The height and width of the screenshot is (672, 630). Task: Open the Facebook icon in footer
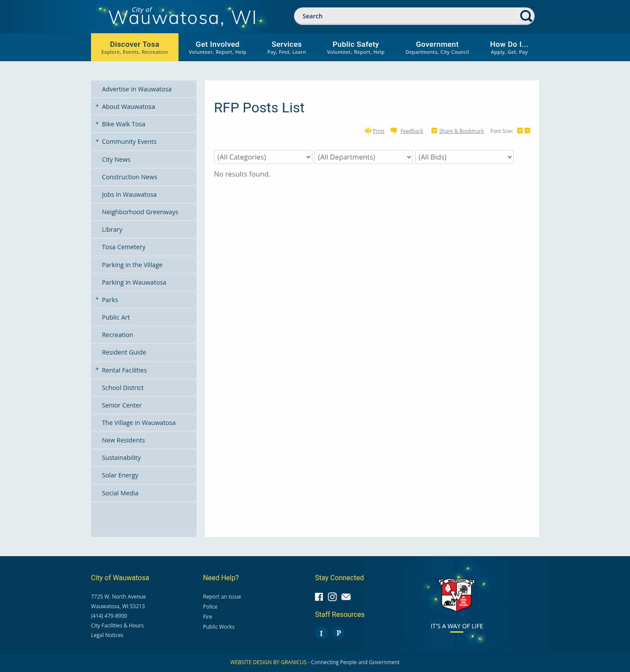319,597
